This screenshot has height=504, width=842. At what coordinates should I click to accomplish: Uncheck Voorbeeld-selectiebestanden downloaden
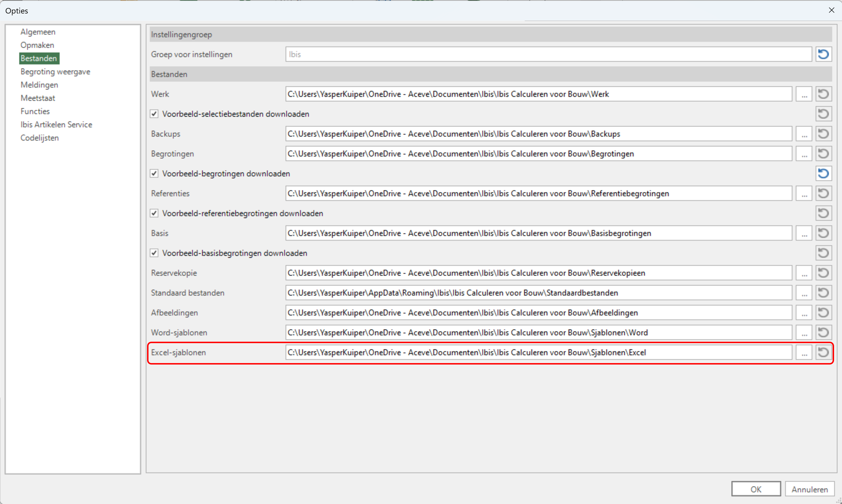(154, 114)
